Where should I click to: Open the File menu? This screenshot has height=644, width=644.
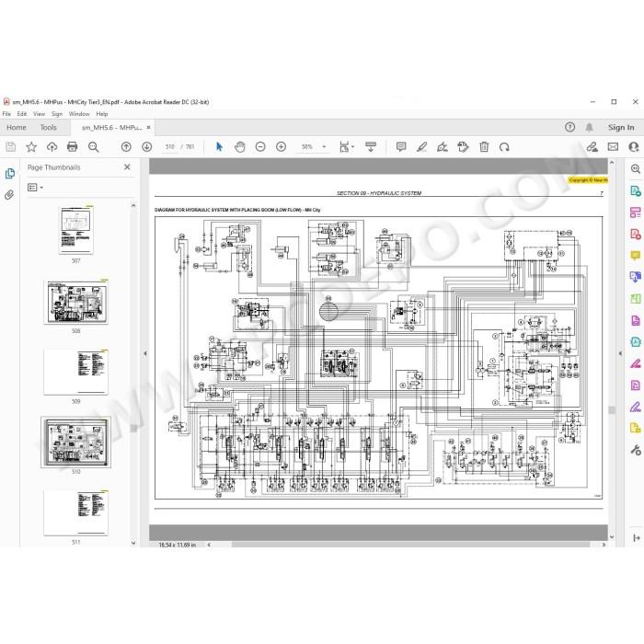[6, 114]
